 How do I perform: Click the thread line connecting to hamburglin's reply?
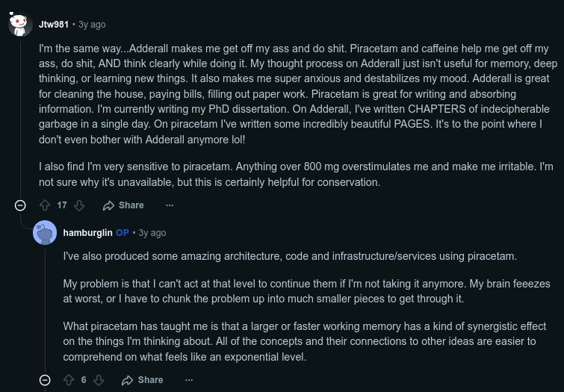(21, 299)
